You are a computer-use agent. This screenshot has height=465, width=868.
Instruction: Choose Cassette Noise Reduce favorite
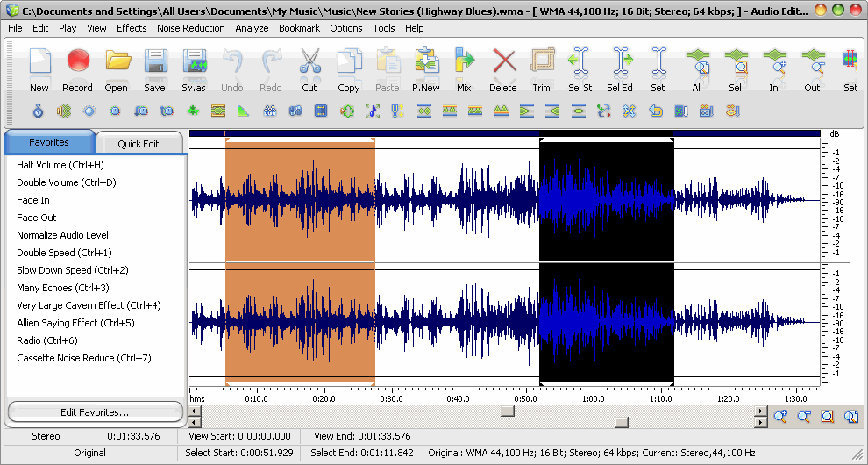pyautogui.click(x=83, y=358)
